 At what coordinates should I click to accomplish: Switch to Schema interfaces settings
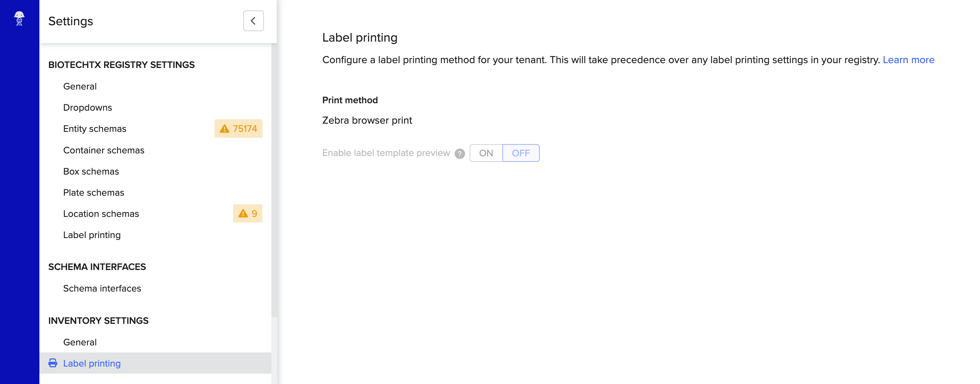coord(102,288)
